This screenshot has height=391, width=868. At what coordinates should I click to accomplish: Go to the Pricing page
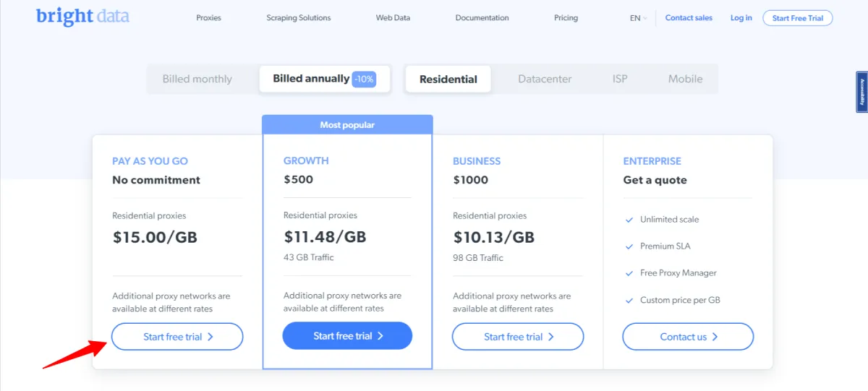pos(566,18)
